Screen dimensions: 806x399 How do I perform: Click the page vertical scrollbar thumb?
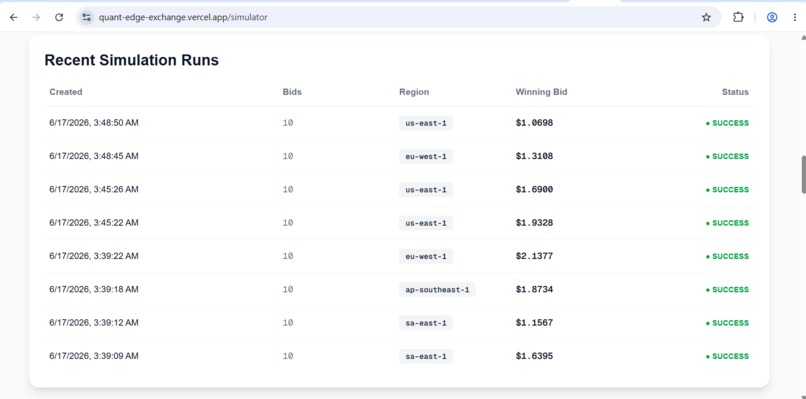tap(803, 175)
